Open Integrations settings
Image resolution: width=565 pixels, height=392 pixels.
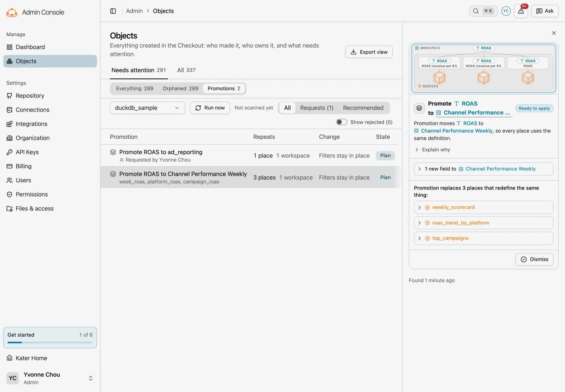pos(50,124)
